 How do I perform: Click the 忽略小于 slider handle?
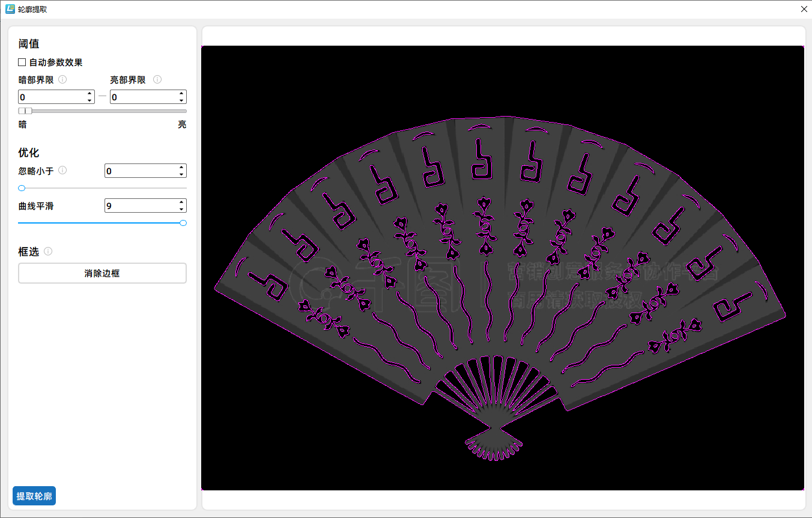pyautogui.click(x=22, y=188)
